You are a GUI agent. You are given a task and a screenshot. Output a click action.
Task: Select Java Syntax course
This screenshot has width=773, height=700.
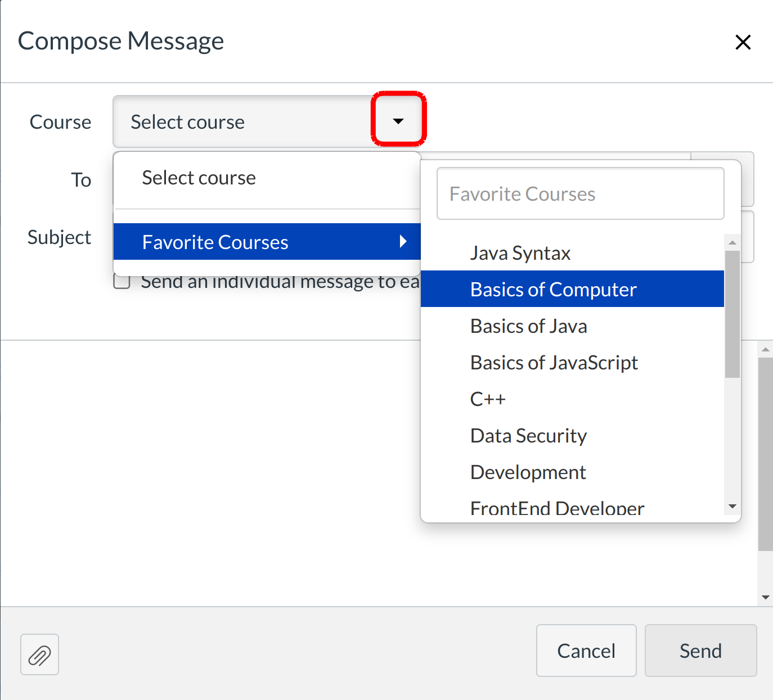[x=520, y=254]
